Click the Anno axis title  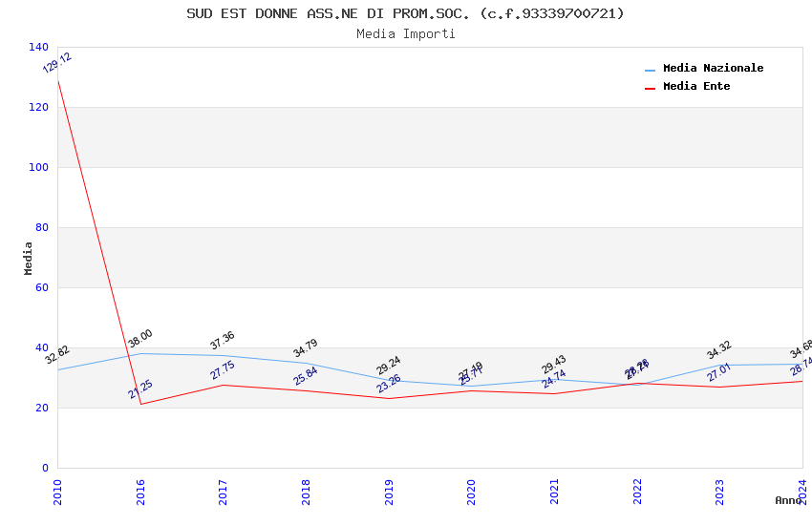(788, 500)
